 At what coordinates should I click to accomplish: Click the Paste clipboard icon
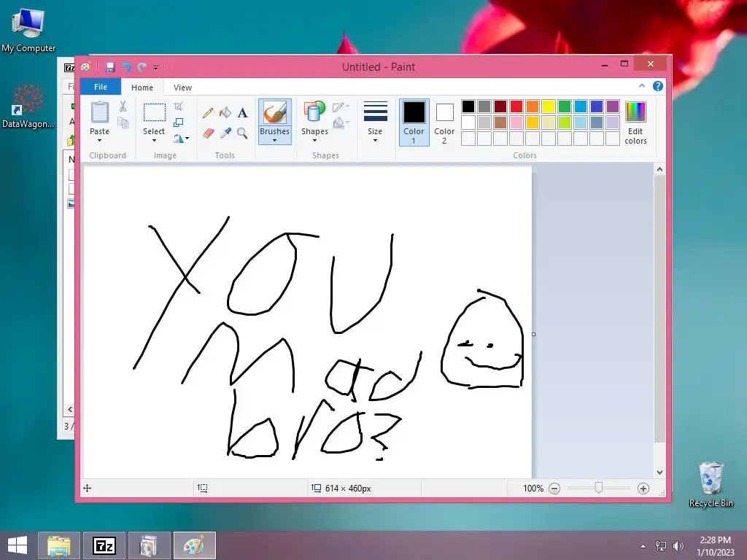[99, 112]
